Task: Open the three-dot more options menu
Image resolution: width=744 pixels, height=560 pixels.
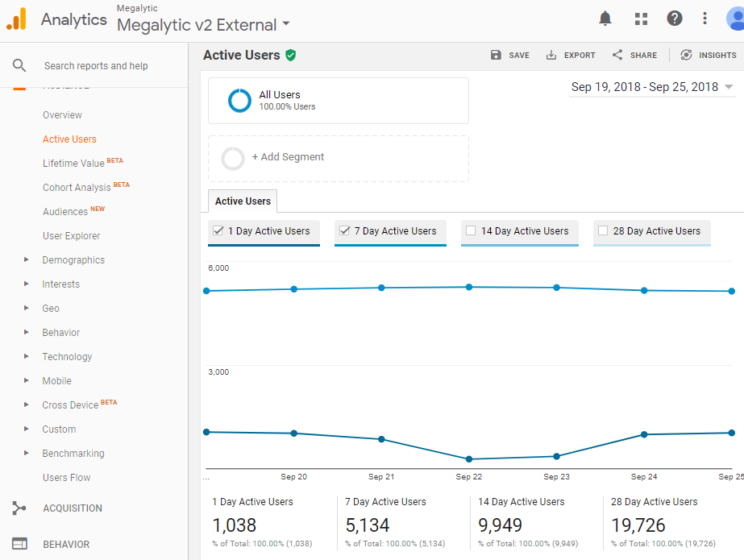Action: tap(705, 19)
